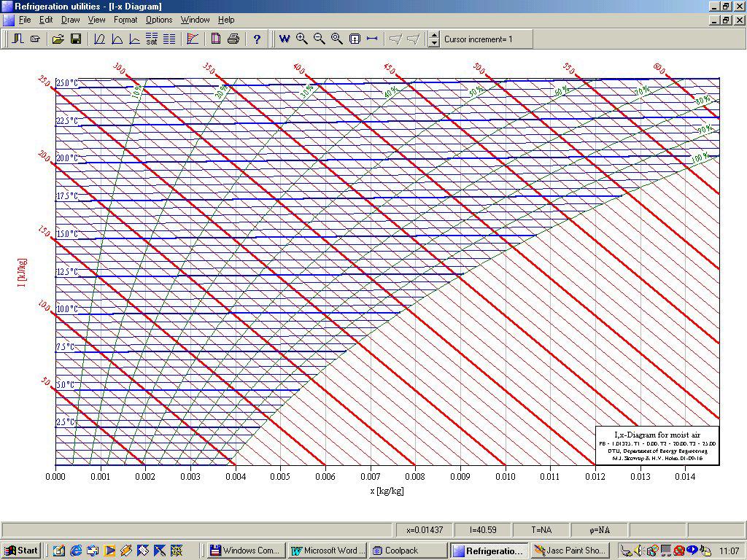
Task: Click the third magnifier zoom icon
Action: pos(337,39)
